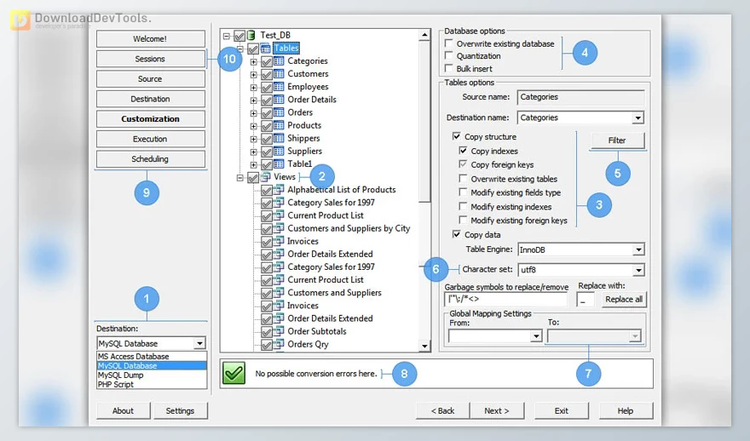Click the green checkmark status icon
Image resolution: width=750 pixels, height=441 pixels.
234,373
